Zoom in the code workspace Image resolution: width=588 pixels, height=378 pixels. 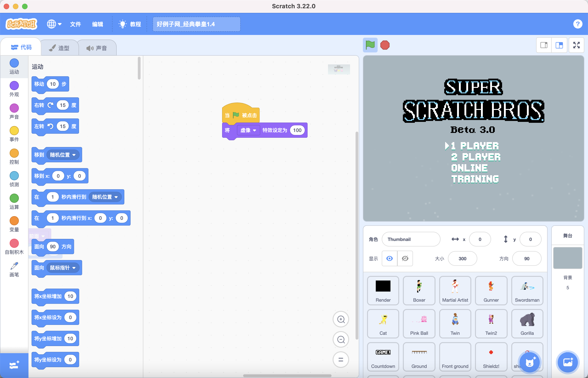pos(341,319)
